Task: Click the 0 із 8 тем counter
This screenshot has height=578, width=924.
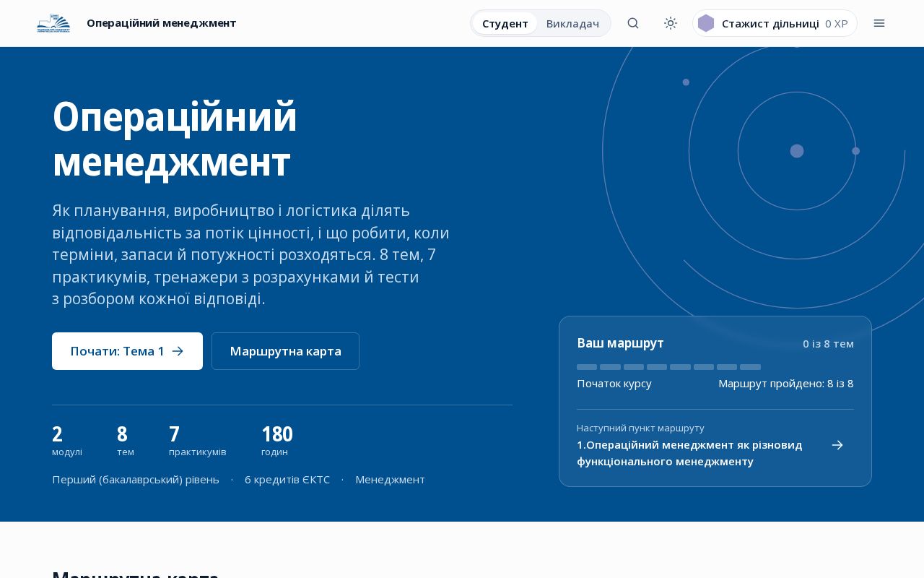Action: 828,344
